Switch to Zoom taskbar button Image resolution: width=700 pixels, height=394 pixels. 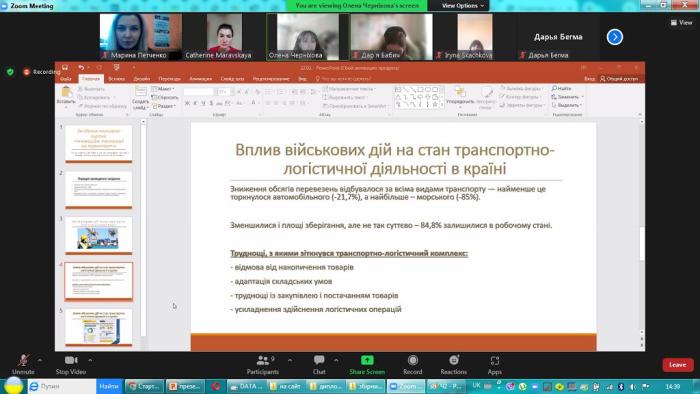click(406, 386)
